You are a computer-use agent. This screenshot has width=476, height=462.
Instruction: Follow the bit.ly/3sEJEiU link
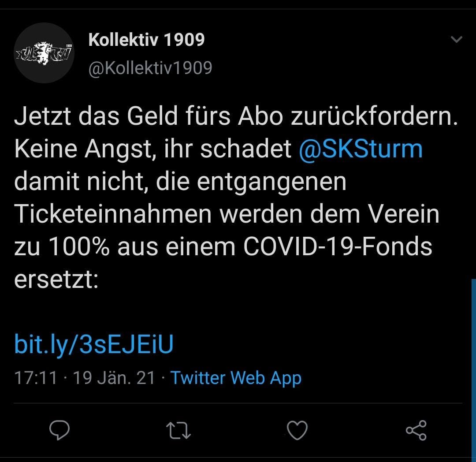tap(94, 344)
